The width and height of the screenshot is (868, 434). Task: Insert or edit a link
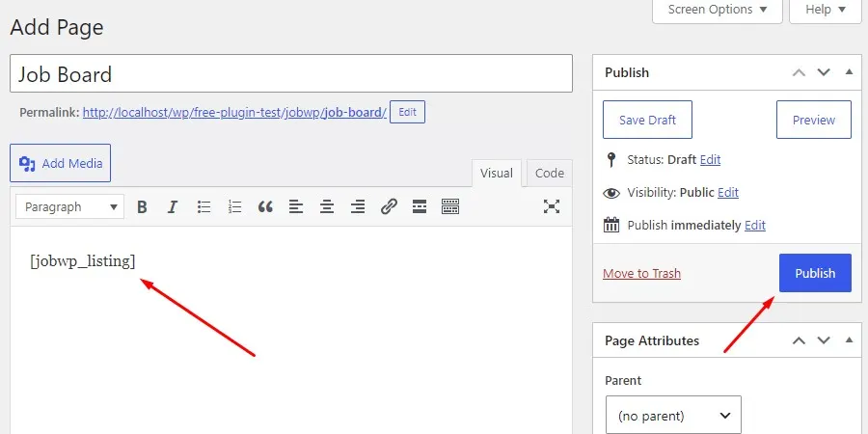389,207
